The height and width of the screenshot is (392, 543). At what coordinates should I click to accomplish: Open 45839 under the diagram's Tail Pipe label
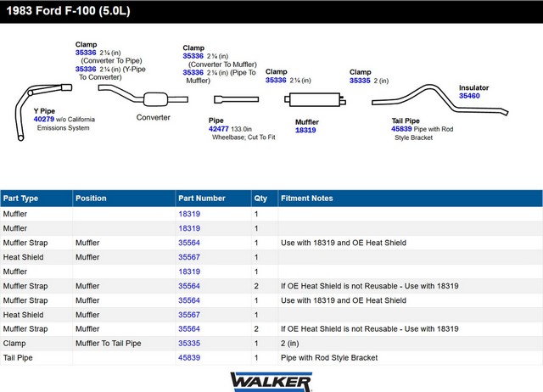coord(401,129)
